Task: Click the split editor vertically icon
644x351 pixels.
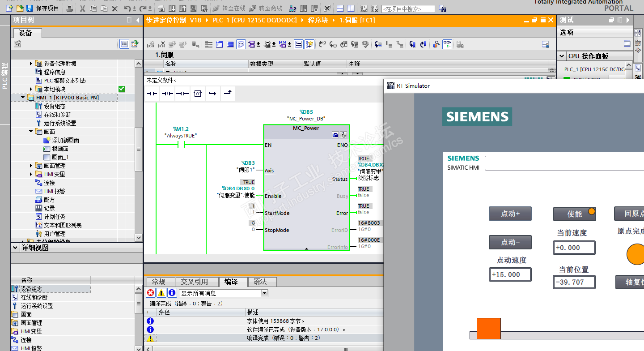Action: (x=351, y=8)
